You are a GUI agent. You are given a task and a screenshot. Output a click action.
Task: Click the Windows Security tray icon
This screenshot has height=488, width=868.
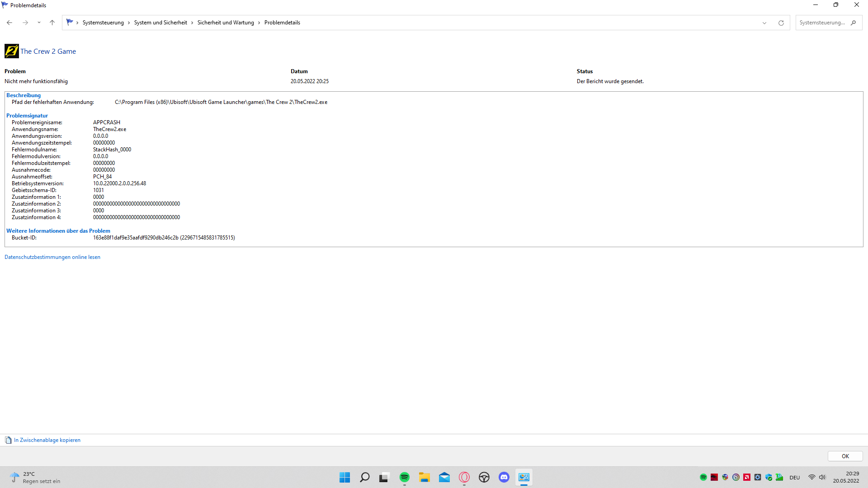(x=769, y=477)
